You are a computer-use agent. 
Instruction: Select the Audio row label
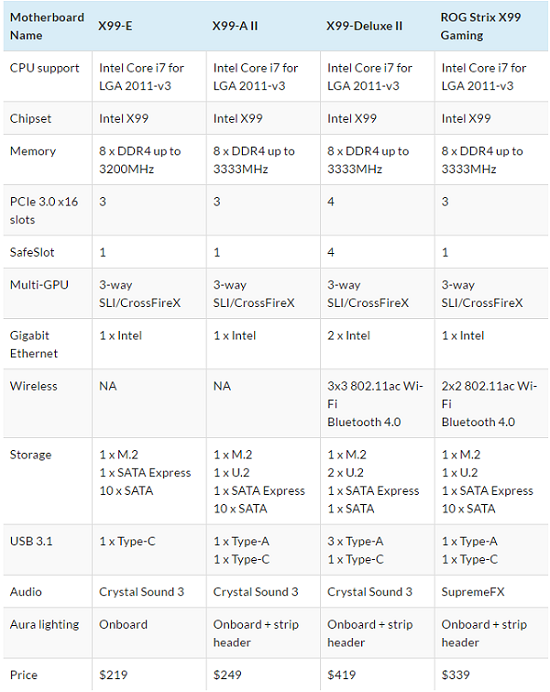click(26, 591)
